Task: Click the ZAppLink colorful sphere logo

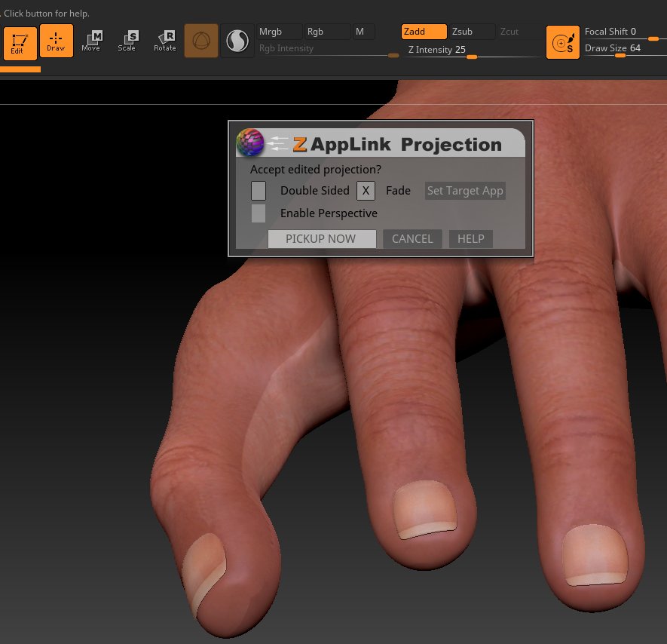Action: point(250,143)
